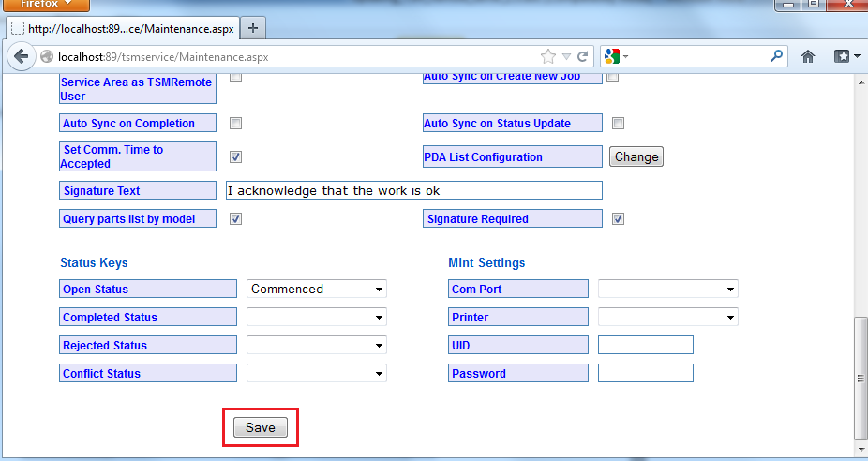Screen dimensions: 868x461
Task: Go to Firefox home page icon
Action: pos(808,56)
